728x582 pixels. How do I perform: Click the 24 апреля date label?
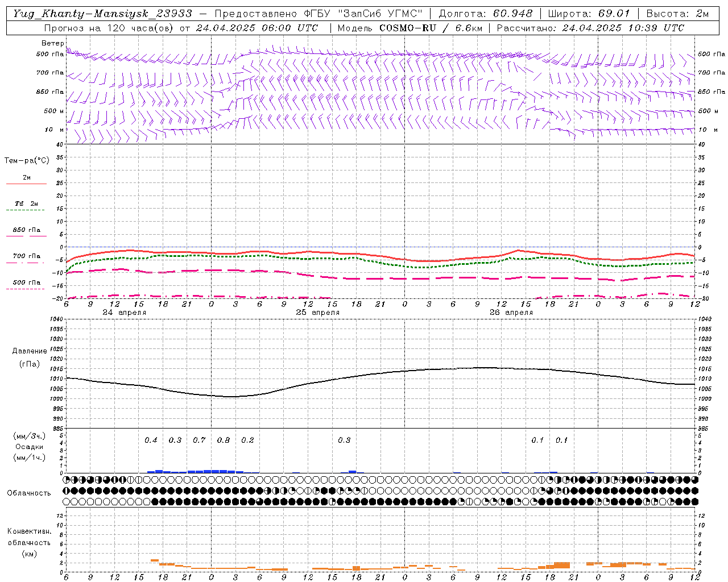(125, 313)
